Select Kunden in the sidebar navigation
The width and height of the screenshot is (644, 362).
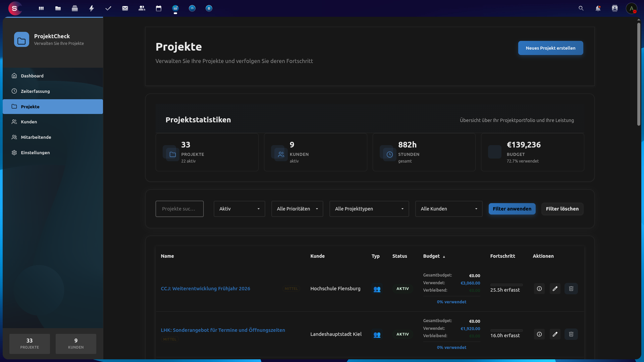[29, 122]
